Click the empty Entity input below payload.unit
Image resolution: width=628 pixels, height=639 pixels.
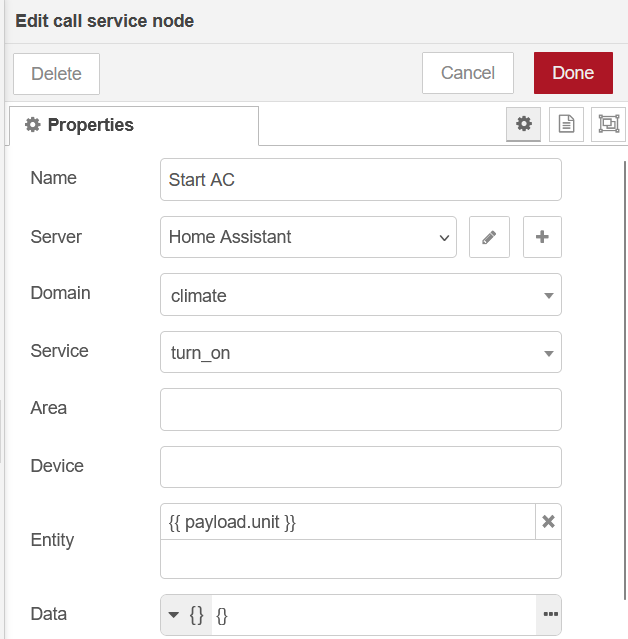pos(360,559)
